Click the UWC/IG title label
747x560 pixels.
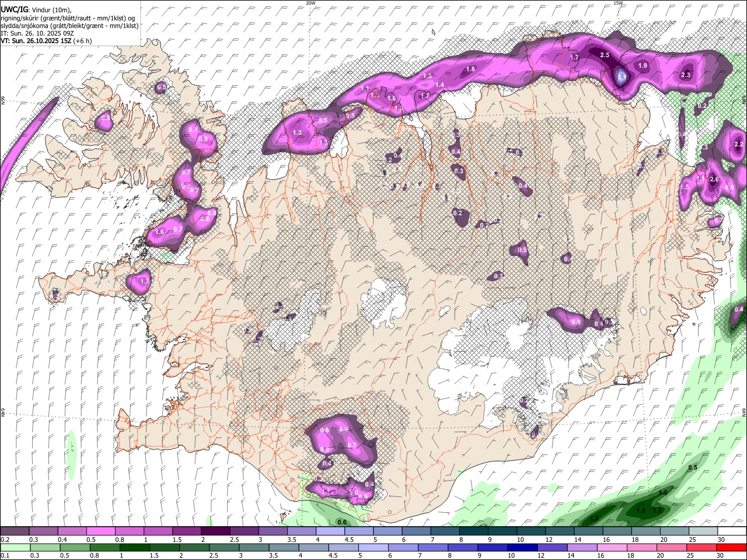[x=13, y=10]
